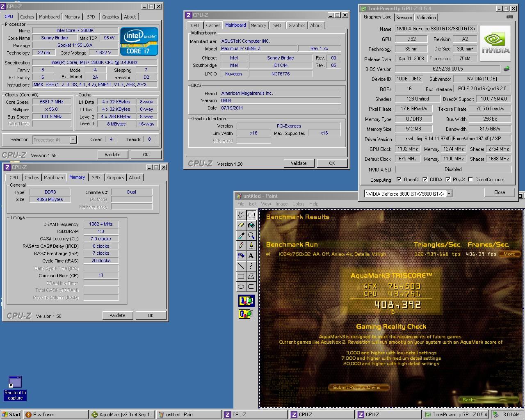
Task: Switch to the Sensors tab in GPU-Z
Action: pyautogui.click(x=404, y=18)
